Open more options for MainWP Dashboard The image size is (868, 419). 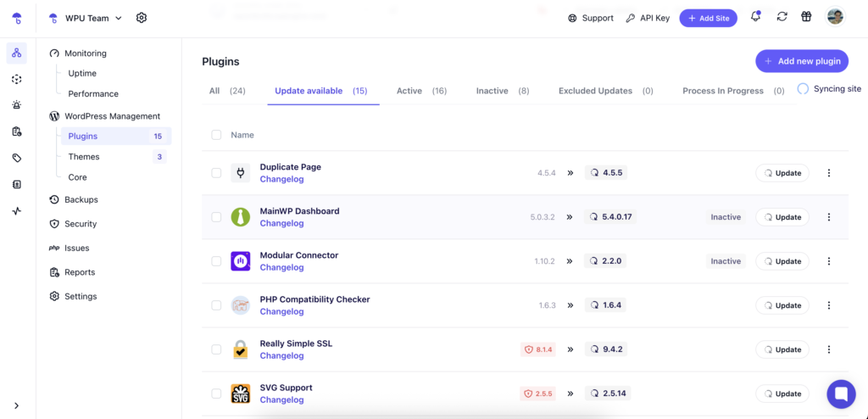click(x=829, y=217)
